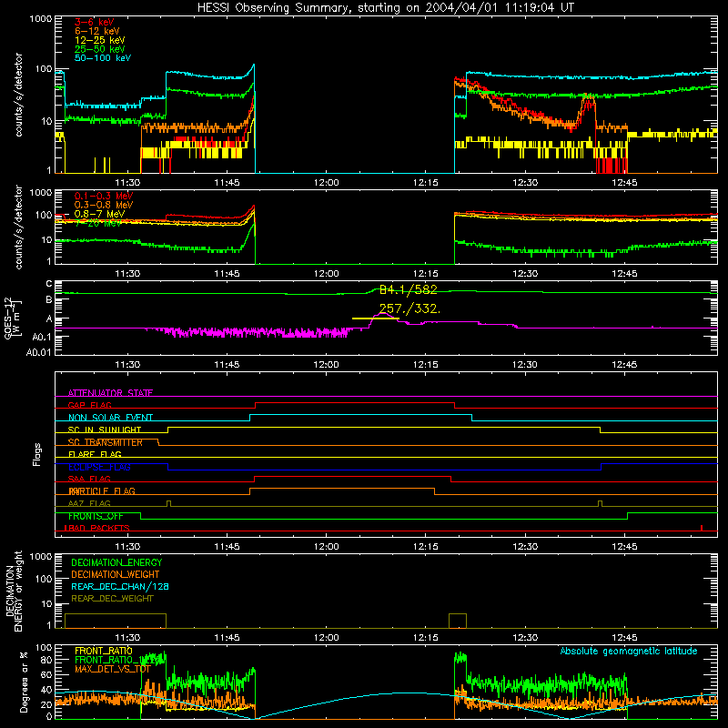Click the B4.1/582 flare annotation
The width and height of the screenshot is (728, 728).
pyautogui.click(x=408, y=290)
